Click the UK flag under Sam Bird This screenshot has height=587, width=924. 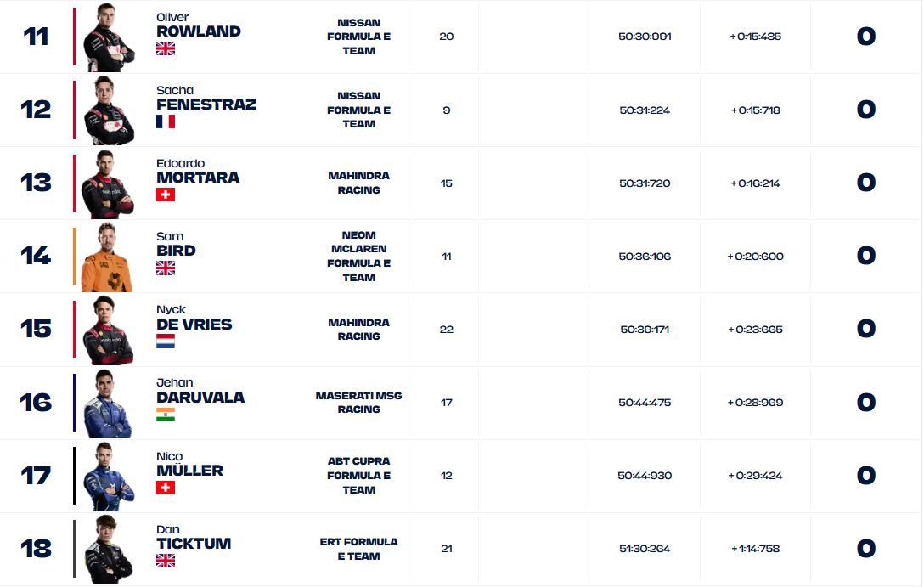pyautogui.click(x=166, y=268)
